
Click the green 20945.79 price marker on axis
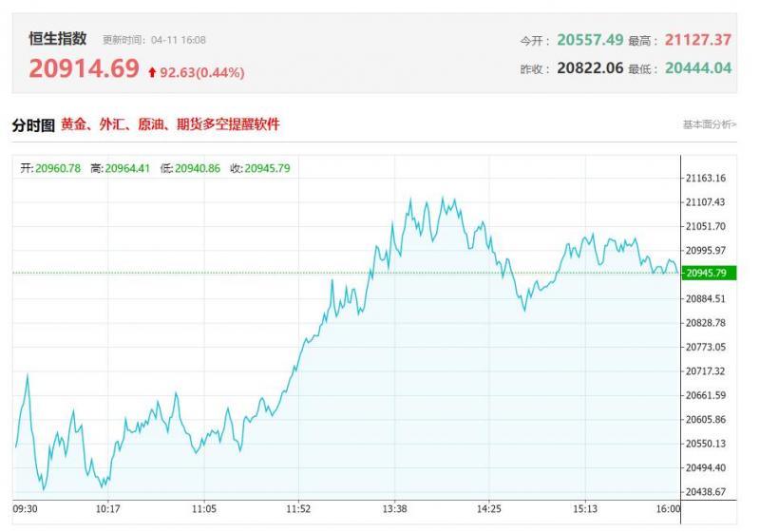[x=709, y=273]
